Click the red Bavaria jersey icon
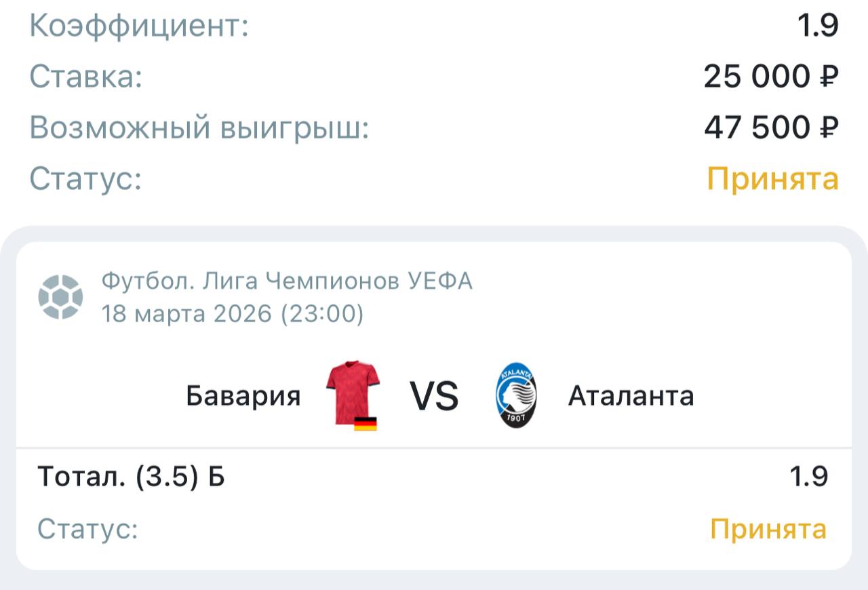Viewport: 868px width, 590px height. [x=352, y=393]
